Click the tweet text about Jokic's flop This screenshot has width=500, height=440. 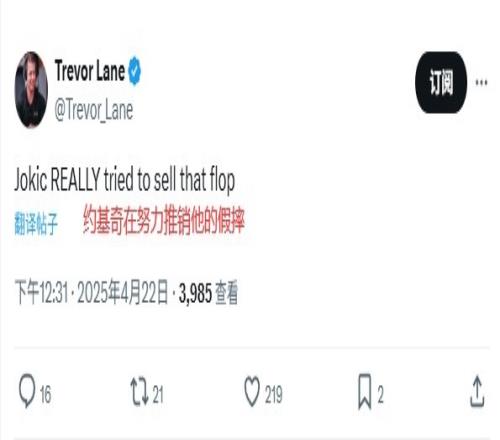(x=125, y=180)
